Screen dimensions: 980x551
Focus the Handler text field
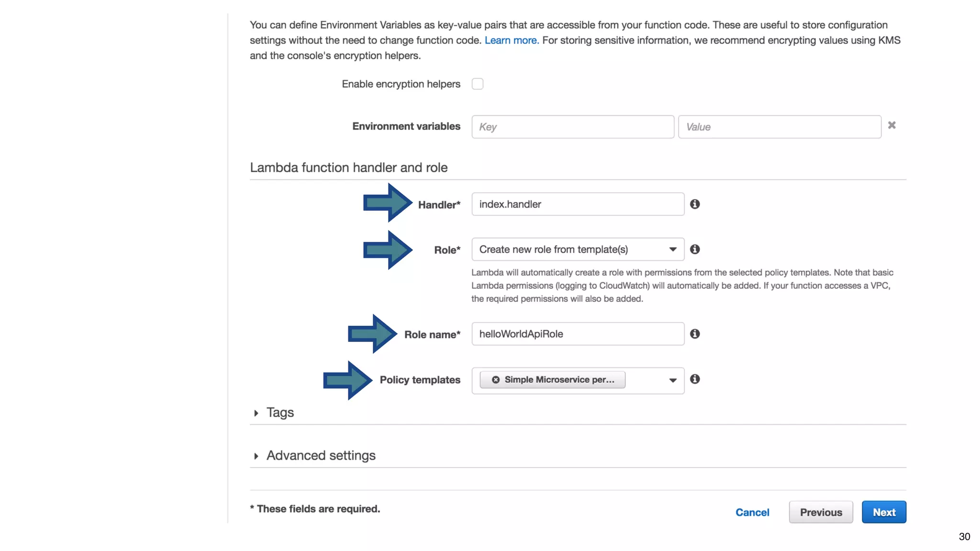pos(578,204)
